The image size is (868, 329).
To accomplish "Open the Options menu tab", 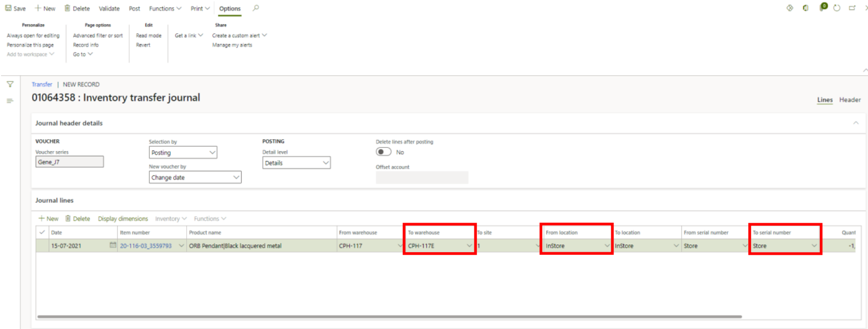I will (230, 8).
